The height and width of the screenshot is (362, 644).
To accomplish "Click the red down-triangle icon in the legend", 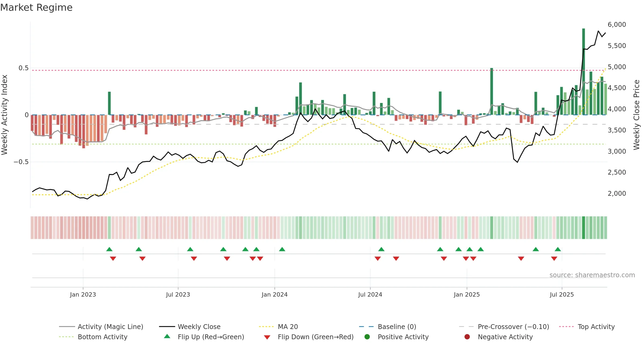I will pyautogui.click(x=267, y=337).
